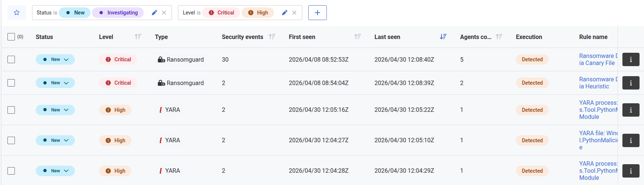Click last seen 2026/04/30 12:08:39Z cell
This screenshot has height=185, width=644.
click(404, 83)
